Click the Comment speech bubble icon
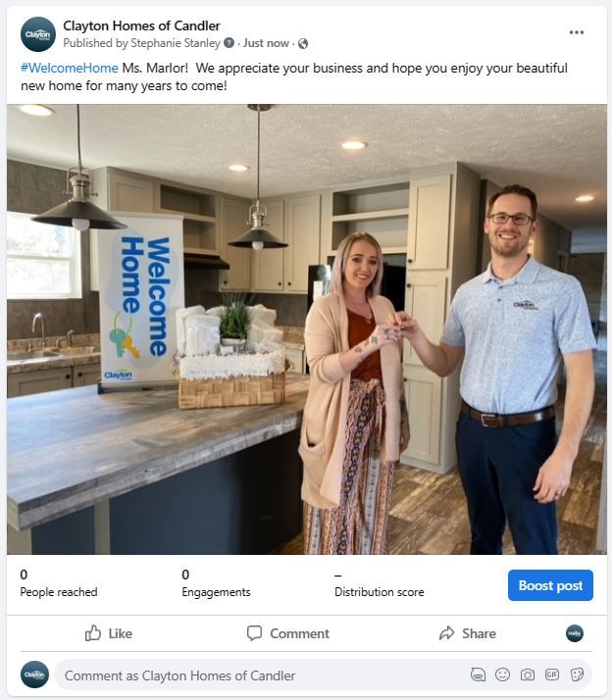This screenshot has width=612, height=700. (x=254, y=633)
